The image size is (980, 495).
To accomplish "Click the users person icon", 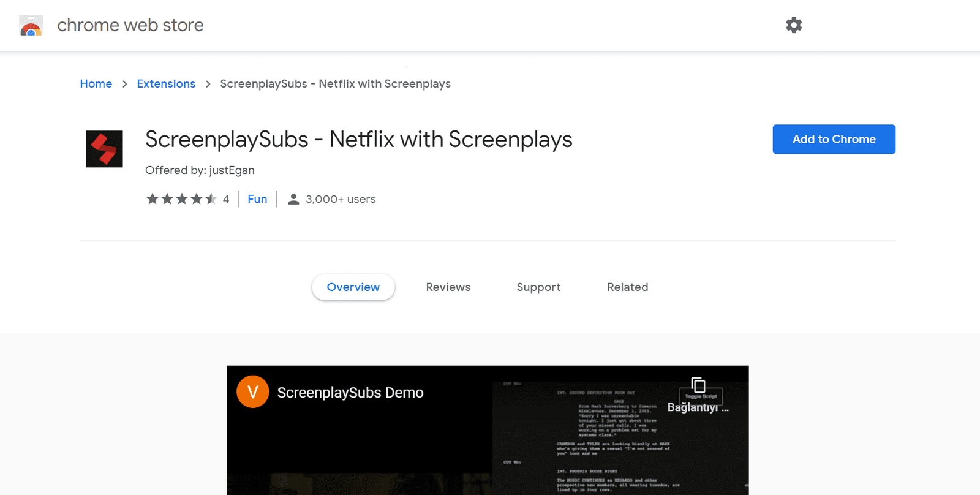I will tap(293, 199).
